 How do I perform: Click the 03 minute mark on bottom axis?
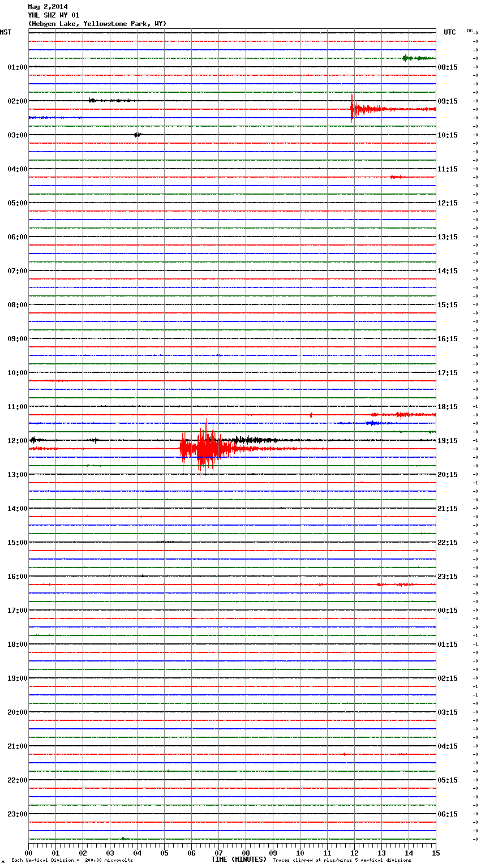[110, 852]
